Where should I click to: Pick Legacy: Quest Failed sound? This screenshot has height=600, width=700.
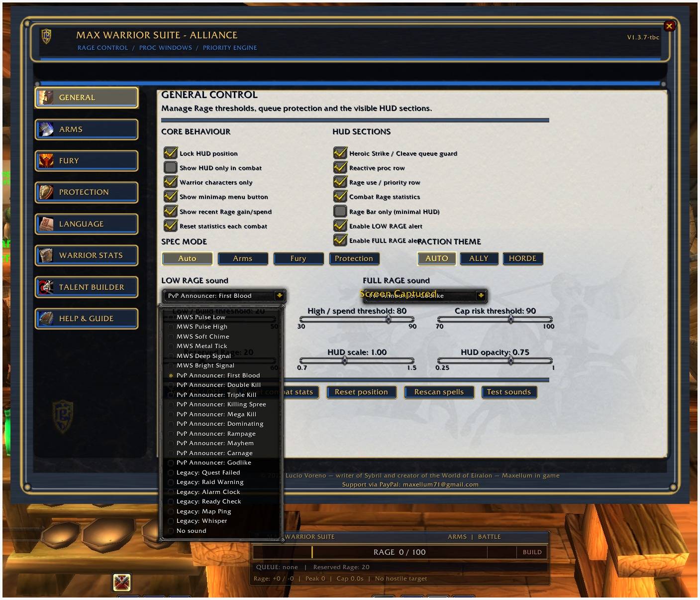[x=222, y=473]
